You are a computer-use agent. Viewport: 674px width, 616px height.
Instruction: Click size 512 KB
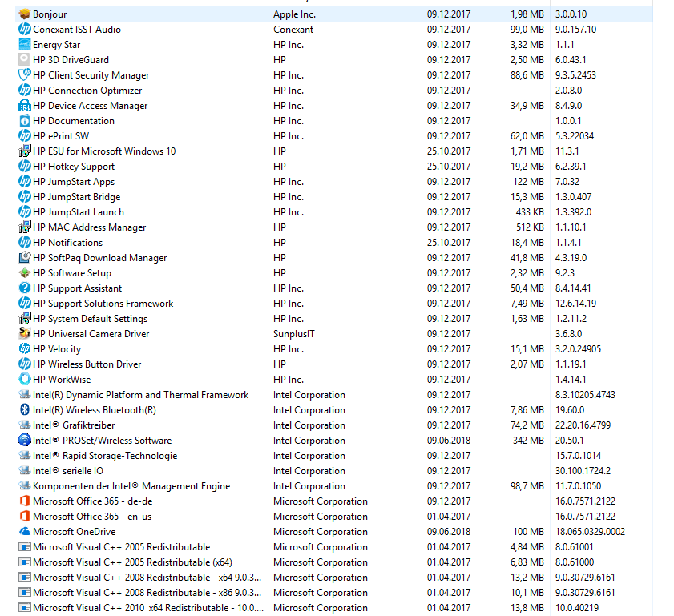(x=530, y=227)
